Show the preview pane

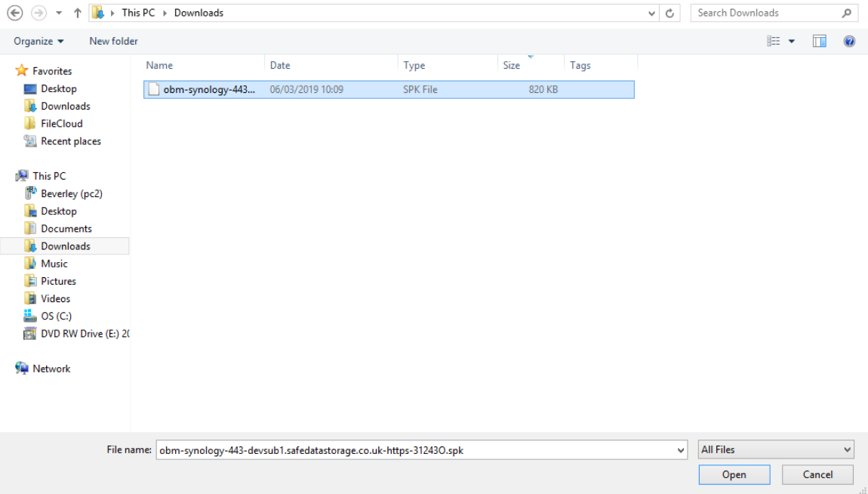819,42
